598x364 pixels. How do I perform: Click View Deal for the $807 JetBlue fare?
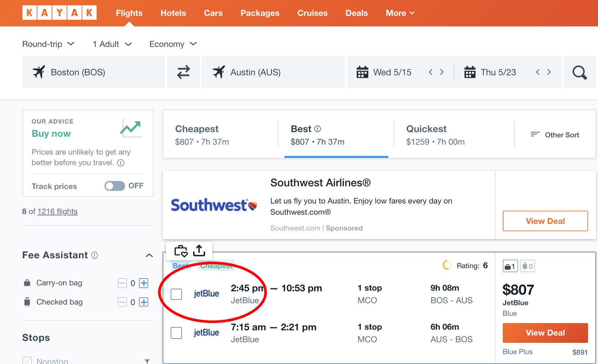[545, 333]
